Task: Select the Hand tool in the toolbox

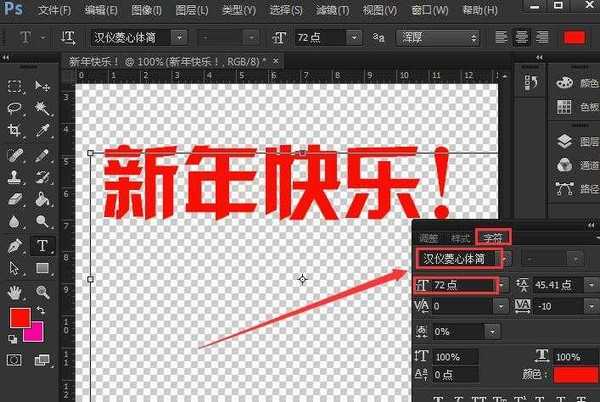Action: click(x=15, y=292)
